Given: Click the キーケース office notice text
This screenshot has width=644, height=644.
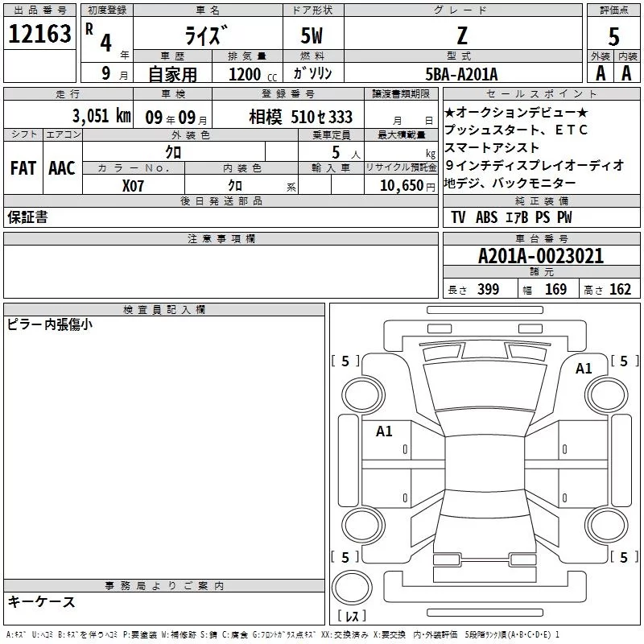Looking at the screenshot, I should pyautogui.click(x=42, y=602).
